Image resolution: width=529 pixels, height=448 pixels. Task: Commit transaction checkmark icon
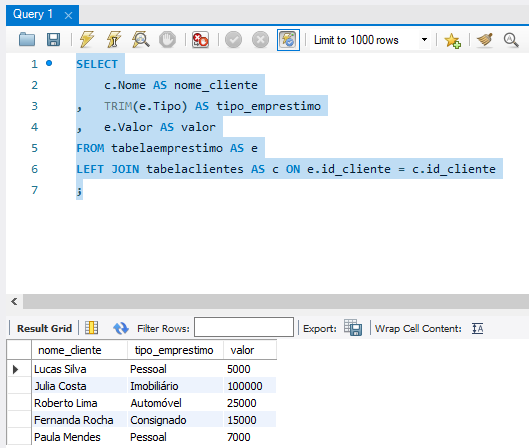pos(233,40)
